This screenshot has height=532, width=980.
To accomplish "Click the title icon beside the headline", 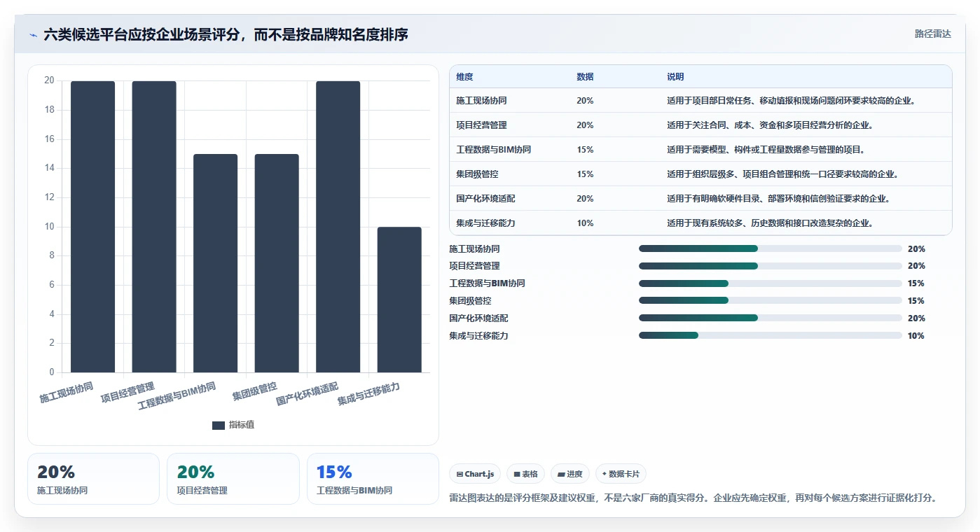I will click(x=33, y=35).
